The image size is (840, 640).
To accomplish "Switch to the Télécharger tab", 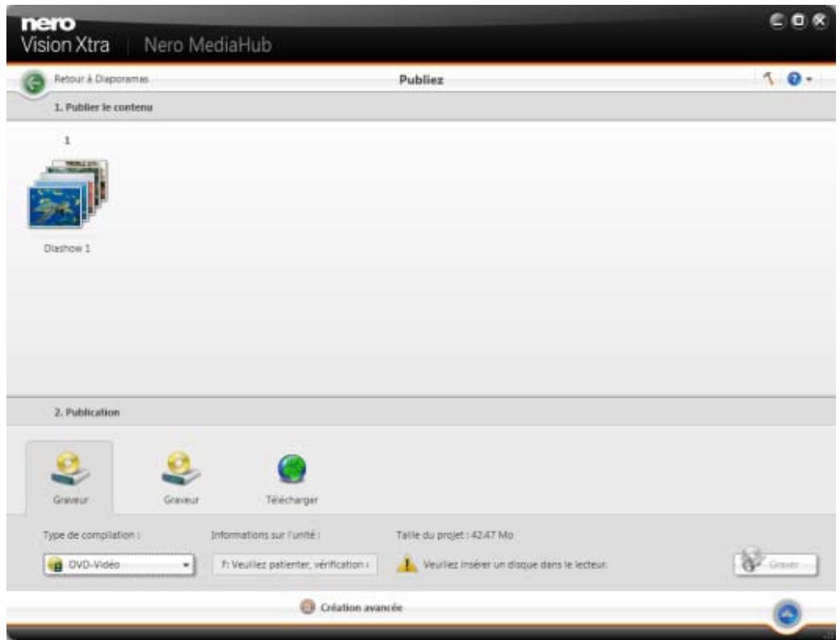I will pyautogui.click(x=292, y=479).
